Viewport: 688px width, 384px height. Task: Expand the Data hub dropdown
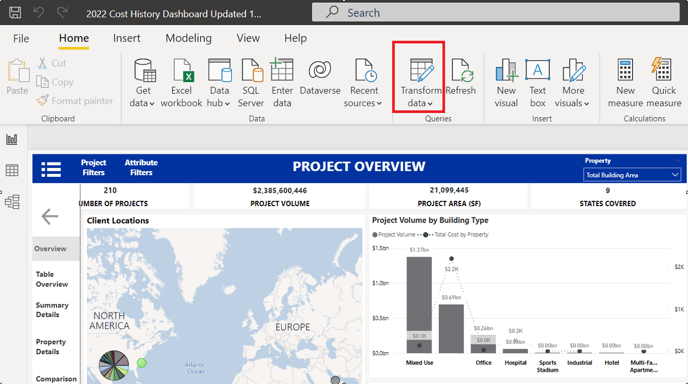pyautogui.click(x=219, y=83)
